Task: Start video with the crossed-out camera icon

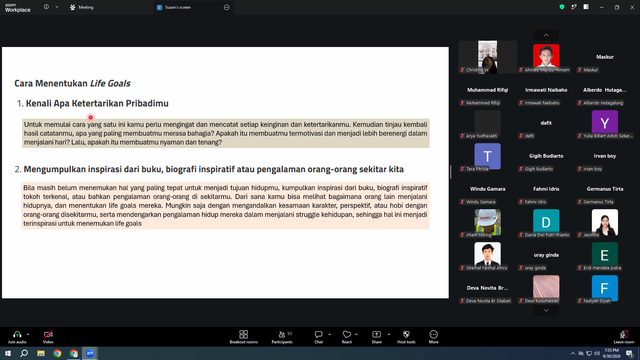Action: (x=48, y=334)
